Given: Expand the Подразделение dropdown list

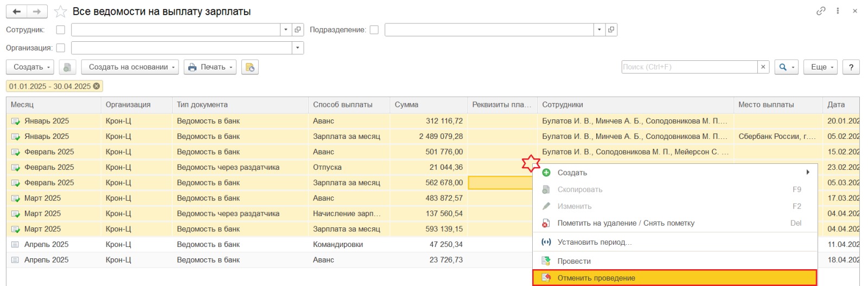Looking at the screenshot, I should point(599,30).
